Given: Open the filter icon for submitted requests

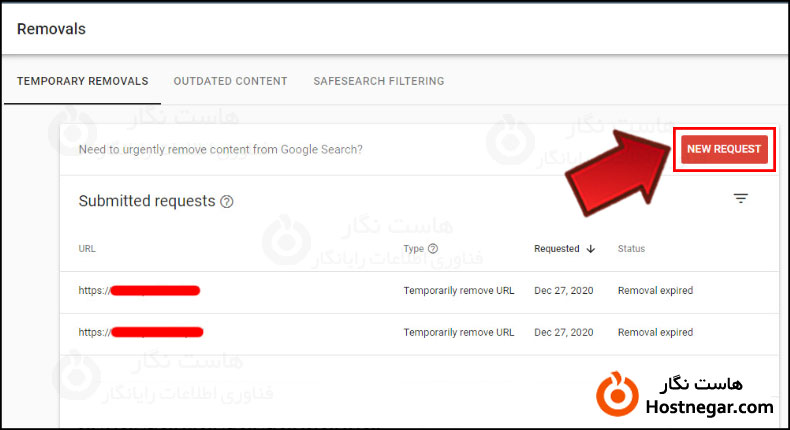Looking at the screenshot, I should tap(740, 198).
